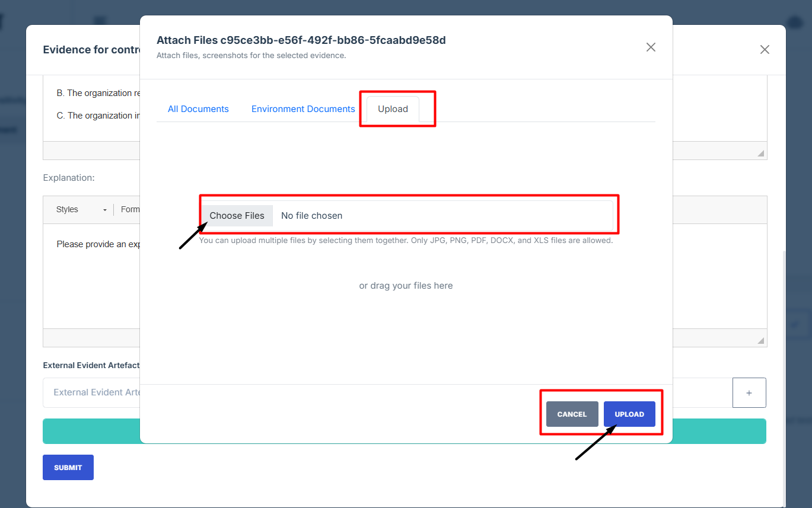Click the teal bar button above SUBMIT

click(x=92, y=432)
